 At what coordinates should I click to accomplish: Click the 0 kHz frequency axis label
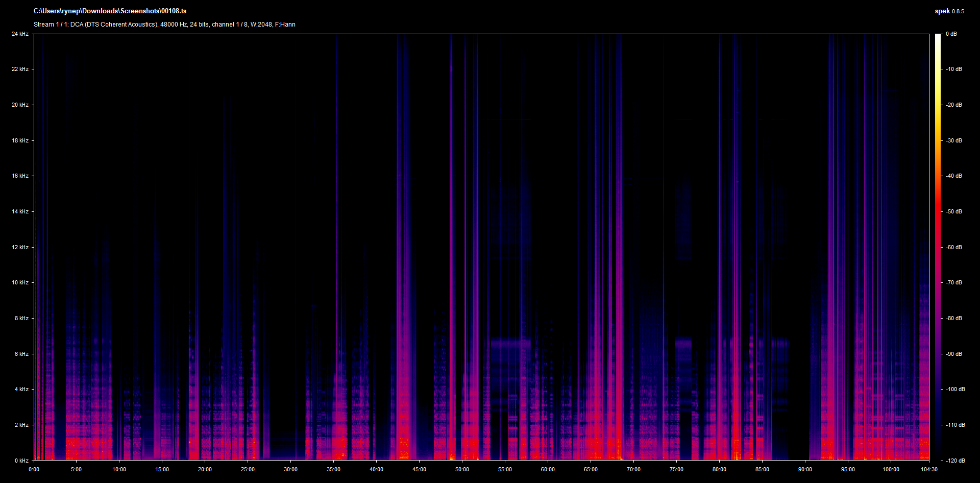[x=21, y=461]
